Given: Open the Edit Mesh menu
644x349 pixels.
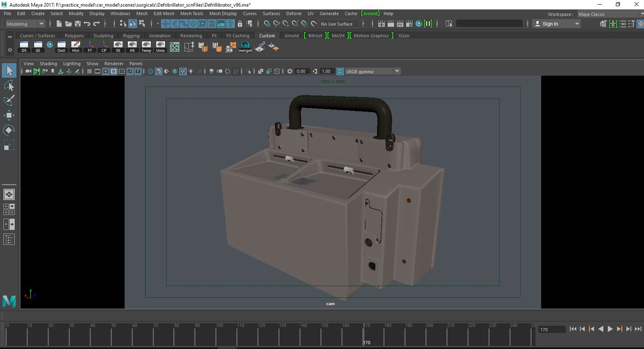Looking at the screenshot, I should coord(164,13).
